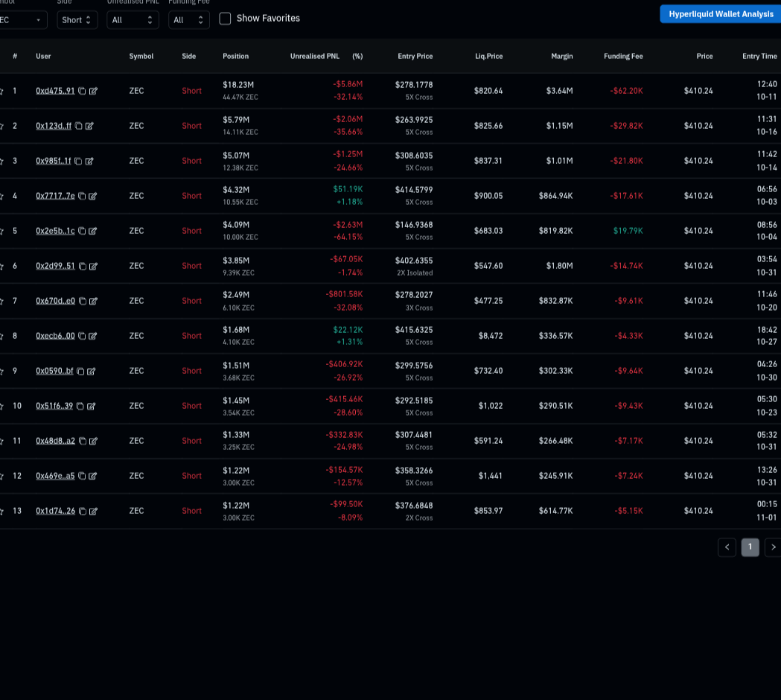
Task: Edit note for 0x51f6..39
Action: click(92, 406)
